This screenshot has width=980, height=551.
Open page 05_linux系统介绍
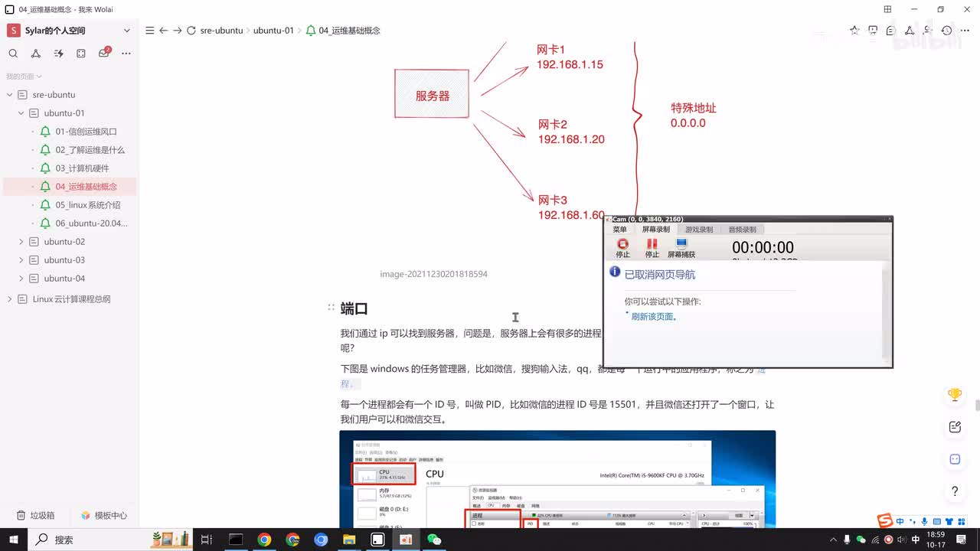pos(87,205)
